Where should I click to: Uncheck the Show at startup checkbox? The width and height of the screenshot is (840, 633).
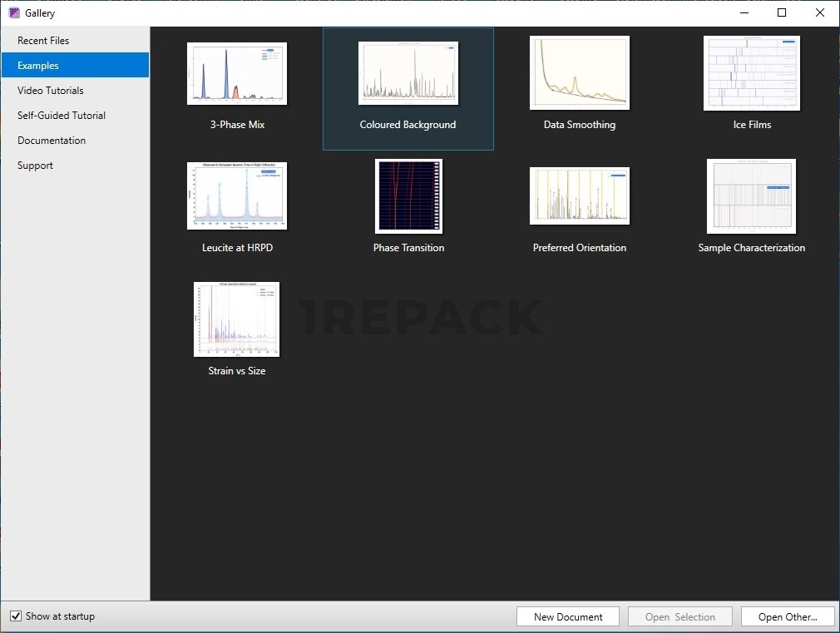tap(16, 616)
